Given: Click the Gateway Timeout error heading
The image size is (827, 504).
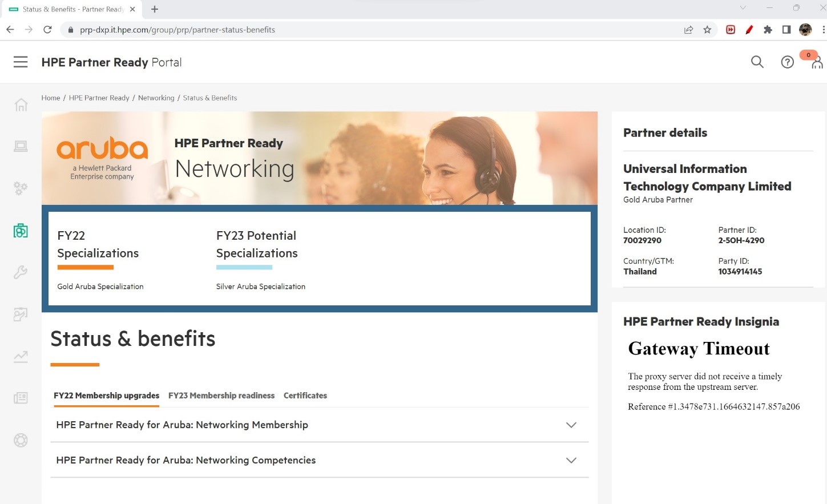Looking at the screenshot, I should click(699, 349).
